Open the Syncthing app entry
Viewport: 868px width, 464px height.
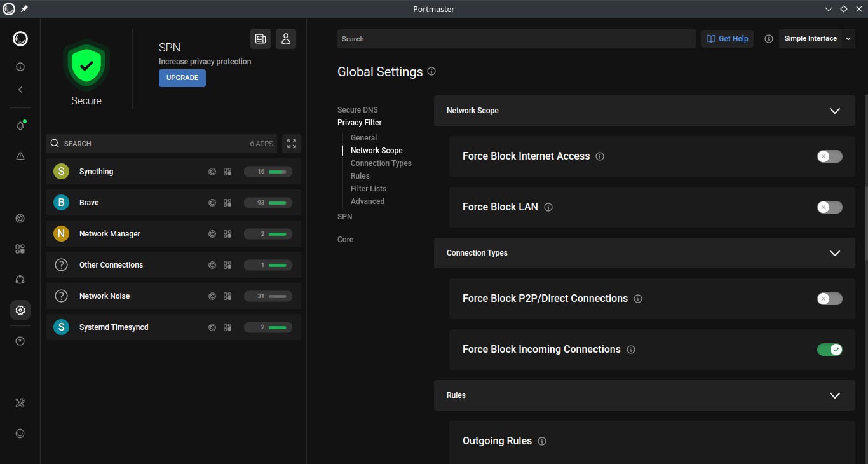pyautogui.click(x=173, y=172)
